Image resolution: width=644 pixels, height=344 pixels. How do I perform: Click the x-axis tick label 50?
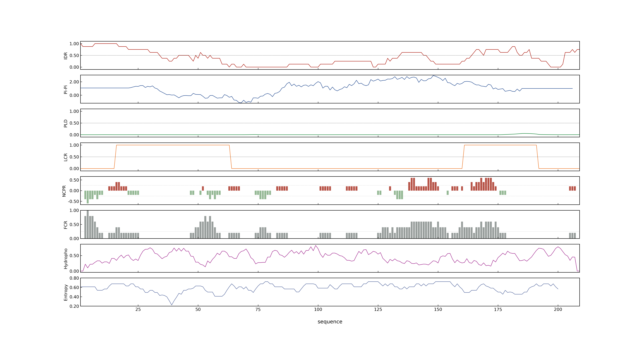[198, 309]
